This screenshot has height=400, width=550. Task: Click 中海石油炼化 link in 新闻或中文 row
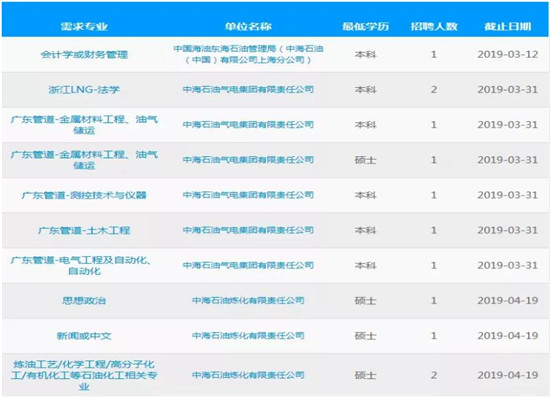(248, 335)
